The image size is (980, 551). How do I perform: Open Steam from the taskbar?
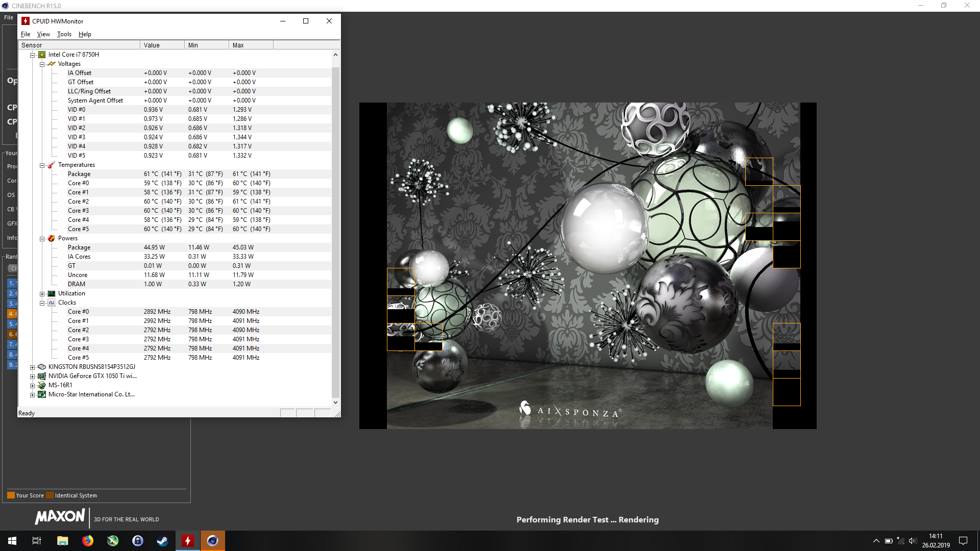tap(162, 541)
